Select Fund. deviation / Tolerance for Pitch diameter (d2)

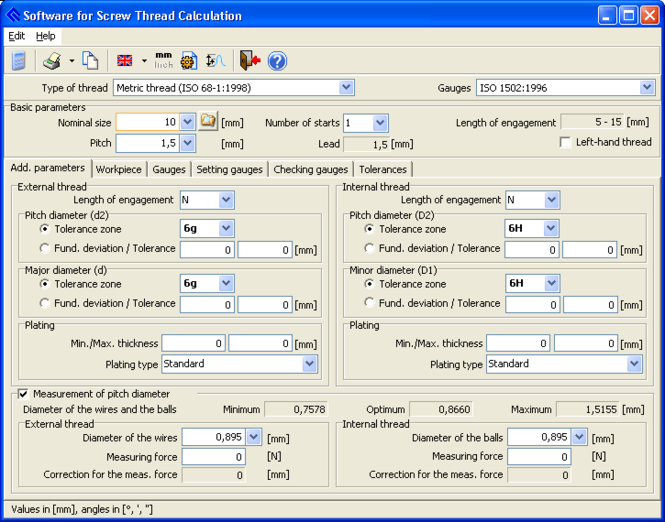(x=44, y=249)
